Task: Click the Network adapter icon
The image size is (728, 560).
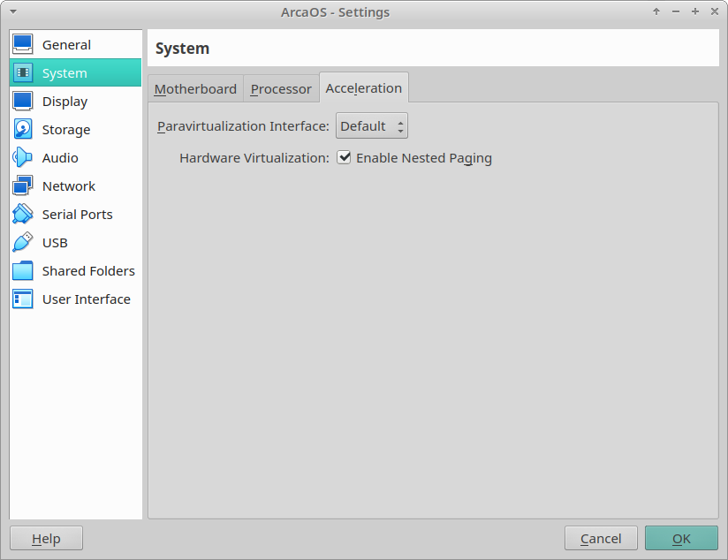Action: tap(23, 186)
